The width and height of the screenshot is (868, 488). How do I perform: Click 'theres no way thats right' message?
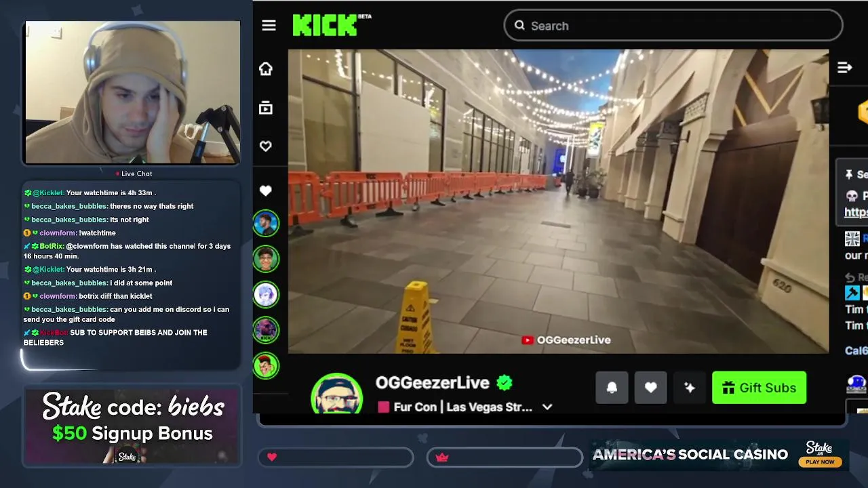point(152,206)
